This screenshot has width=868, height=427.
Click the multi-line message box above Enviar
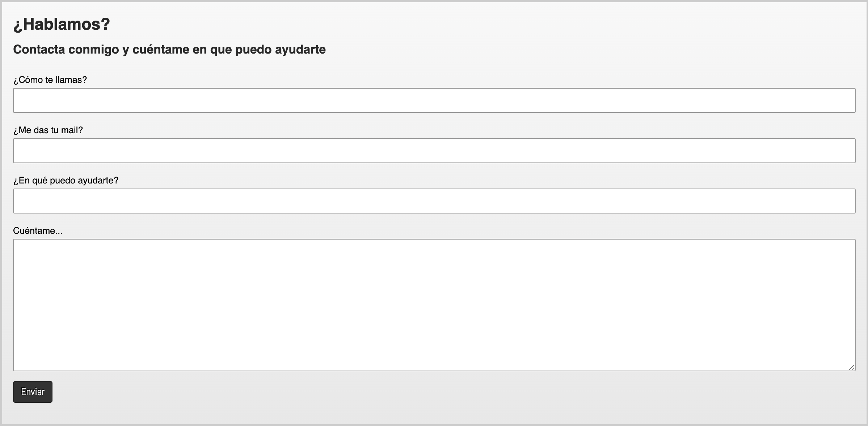(434, 305)
